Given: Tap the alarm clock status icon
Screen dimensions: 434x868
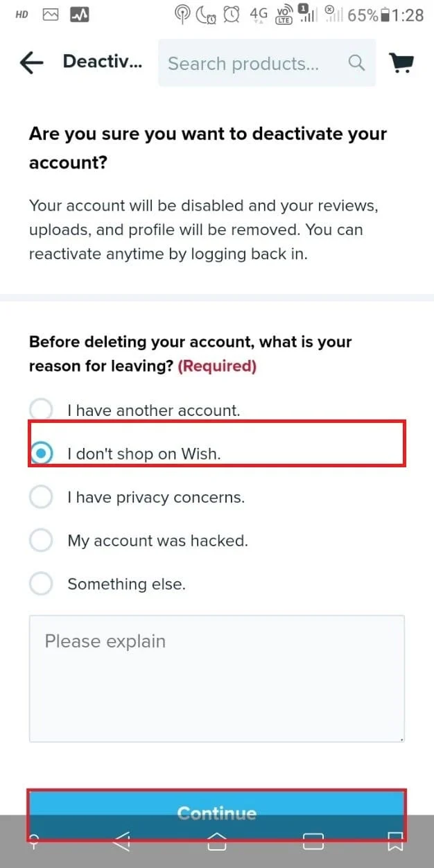Looking at the screenshot, I should pyautogui.click(x=232, y=14).
